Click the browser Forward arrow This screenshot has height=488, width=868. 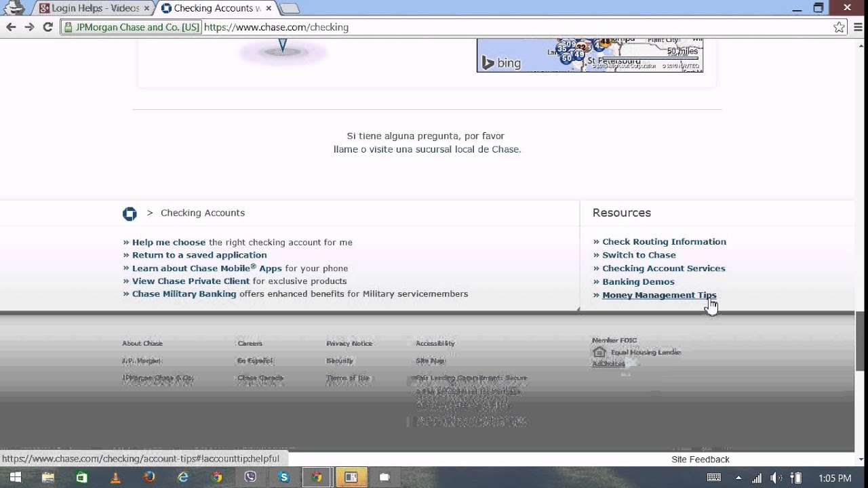pyautogui.click(x=29, y=27)
